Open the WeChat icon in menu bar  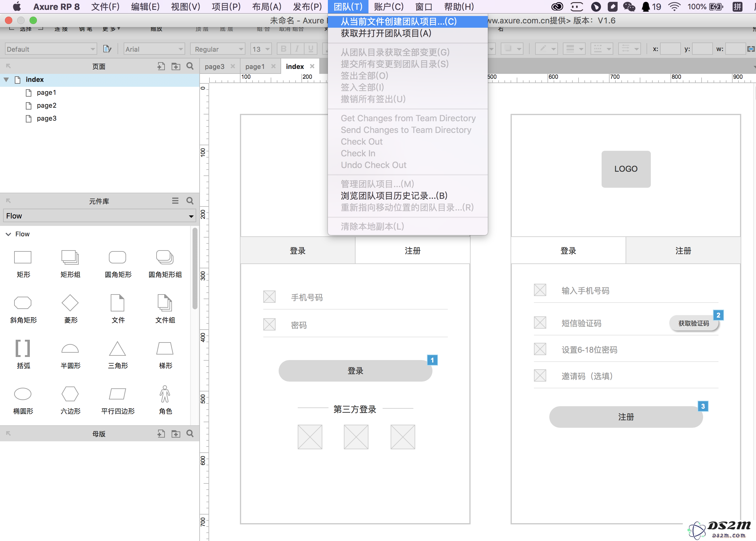click(x=629, y=7)
